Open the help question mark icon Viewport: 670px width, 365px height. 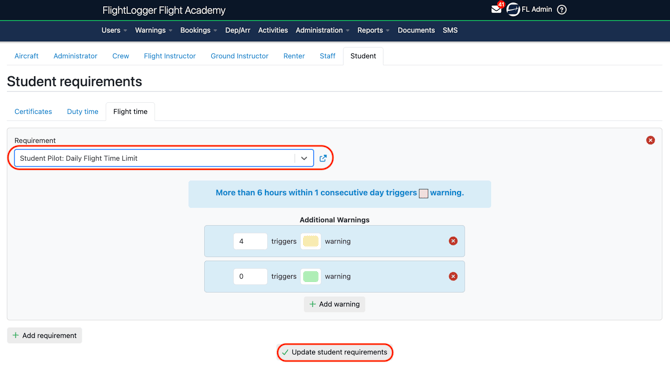click(x=562, y=9)
